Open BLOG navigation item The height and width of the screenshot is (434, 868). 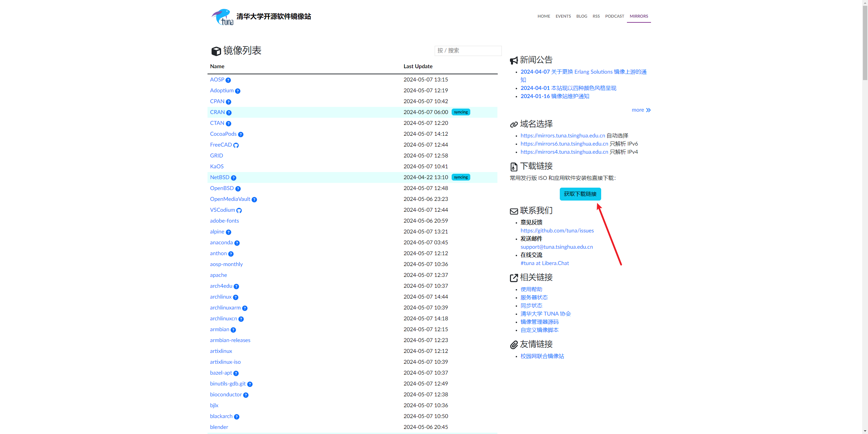coord(581,16)
